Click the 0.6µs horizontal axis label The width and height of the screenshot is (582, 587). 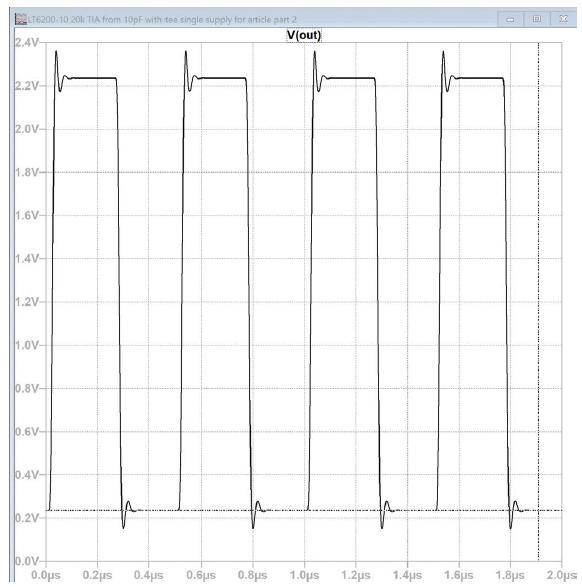coord(201,575)
